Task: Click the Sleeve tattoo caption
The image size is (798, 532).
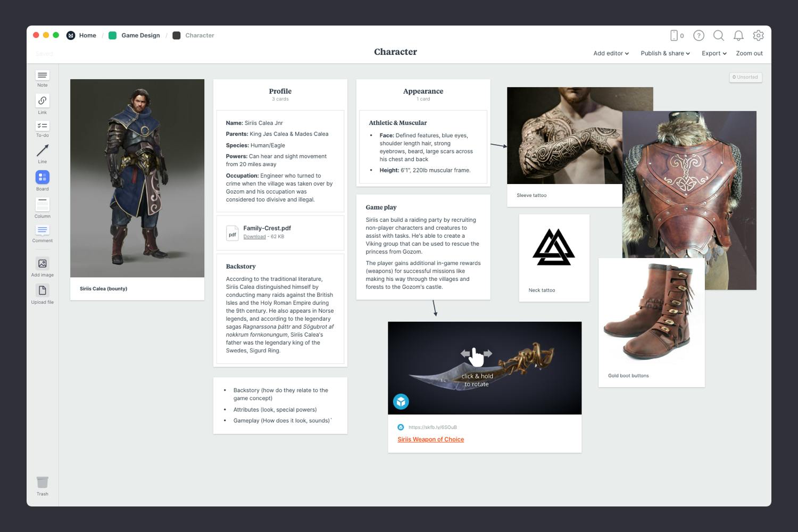Action: [x=531, y=195]
